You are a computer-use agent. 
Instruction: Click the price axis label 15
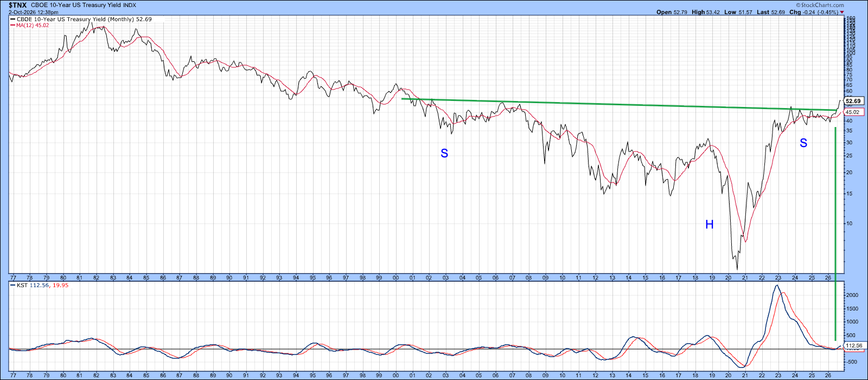[x=849, y=194]
